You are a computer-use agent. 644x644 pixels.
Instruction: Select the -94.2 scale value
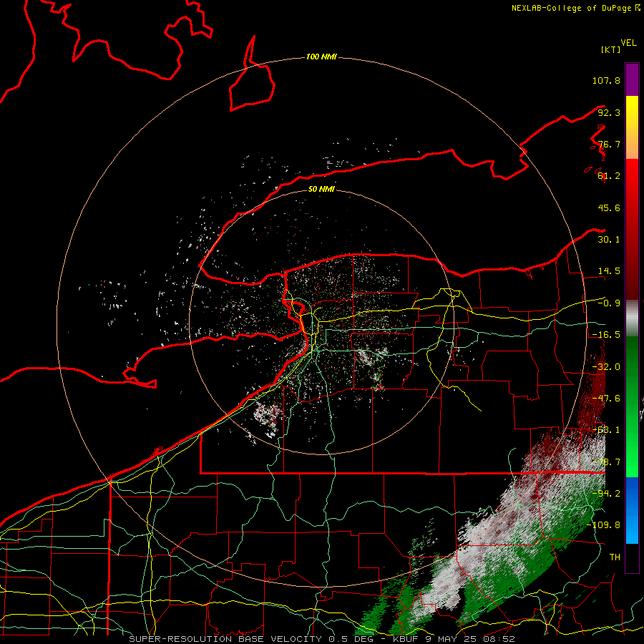coord(606,493)
